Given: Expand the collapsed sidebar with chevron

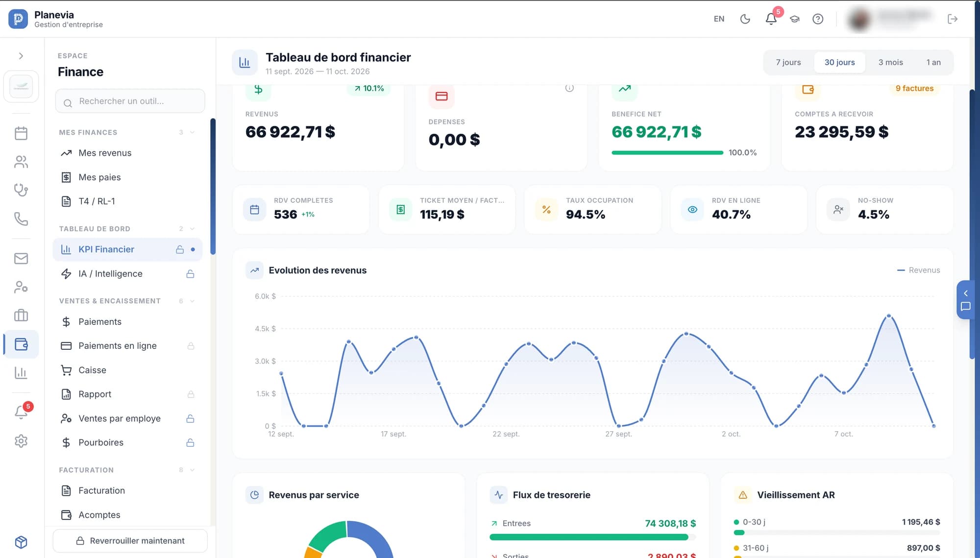Looking at the screenshot, I should tap(21, 56).
